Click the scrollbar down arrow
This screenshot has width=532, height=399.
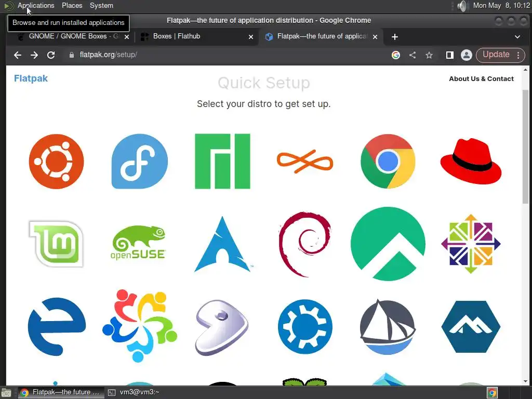(526, 381)
